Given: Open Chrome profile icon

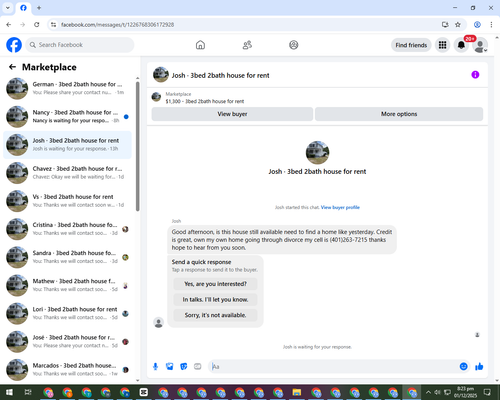Looking at the screenshot, I should (x=477, y=25).
